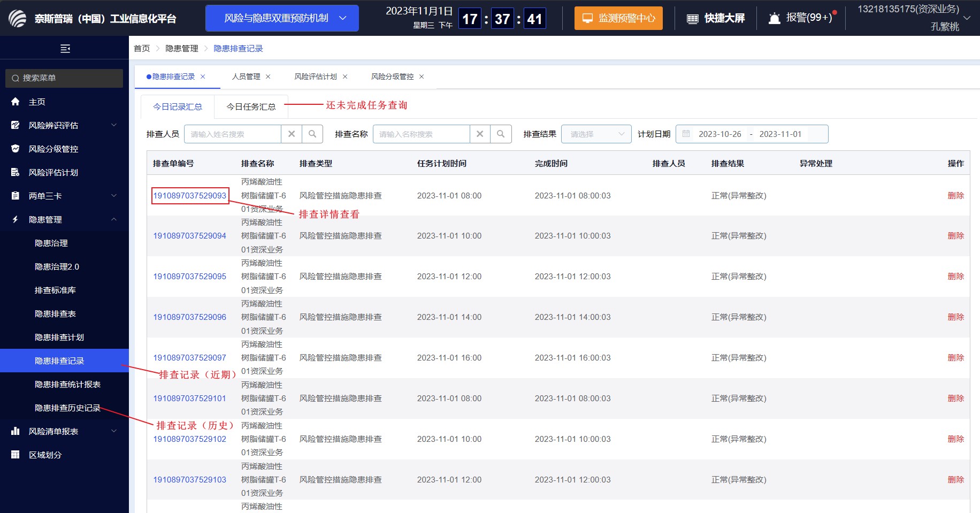The image size is (980, 513).
Task: Click the 两单三卡 sidebar icon
Action: point(16,196)
